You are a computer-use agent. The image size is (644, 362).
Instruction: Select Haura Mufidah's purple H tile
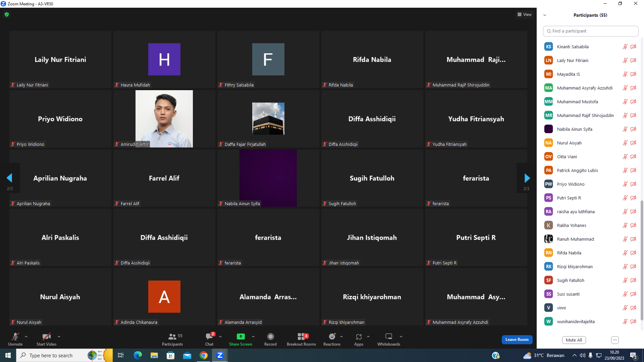click(164, 59)
